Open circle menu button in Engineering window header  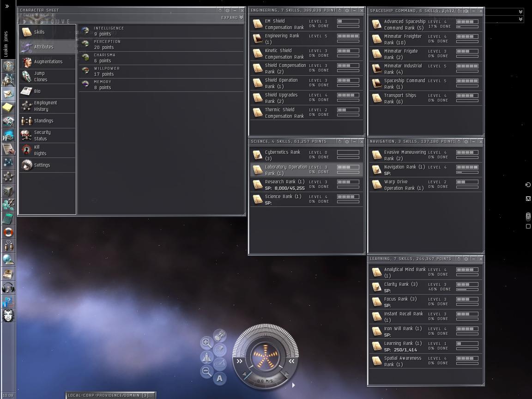coord(347,11)
